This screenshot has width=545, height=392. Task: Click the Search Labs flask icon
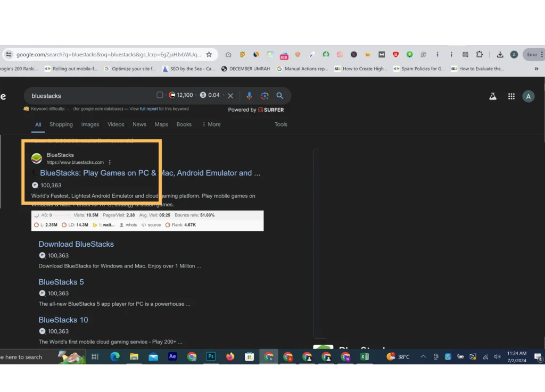click(x=492, y=96)
